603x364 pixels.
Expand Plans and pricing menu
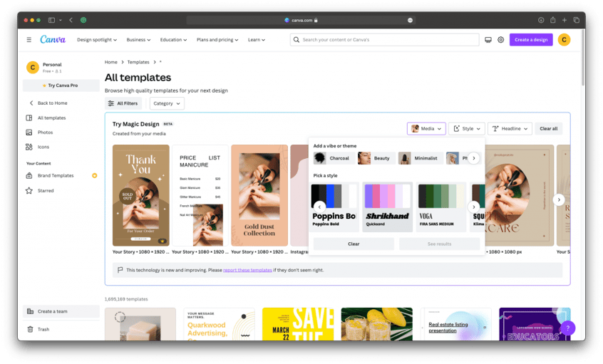click(x=217, y=40)
